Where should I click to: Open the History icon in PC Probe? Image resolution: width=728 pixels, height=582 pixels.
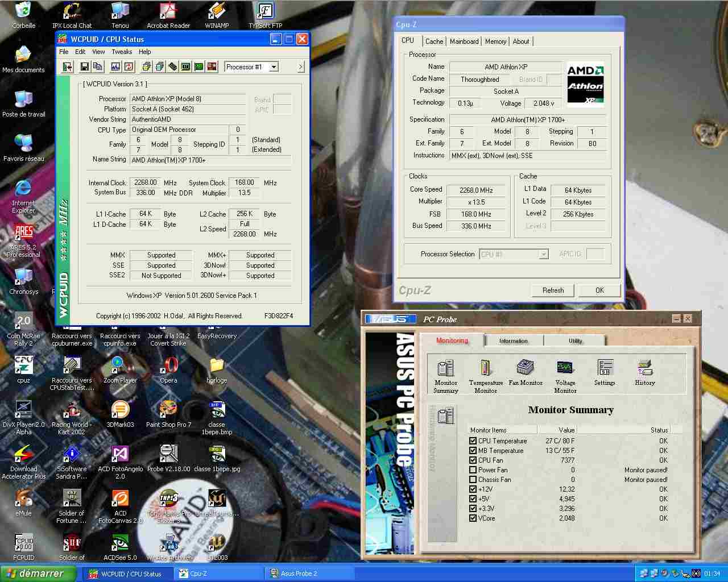(645, 373)
